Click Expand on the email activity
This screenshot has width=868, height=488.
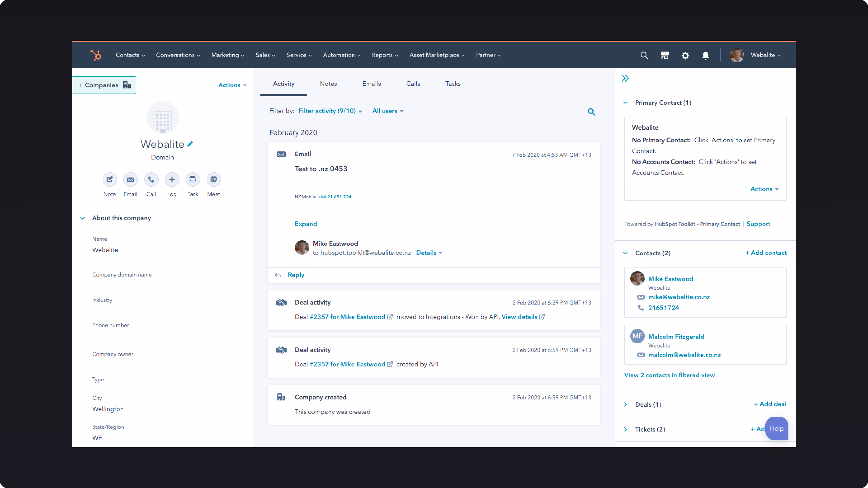click(x=306, y=224)
